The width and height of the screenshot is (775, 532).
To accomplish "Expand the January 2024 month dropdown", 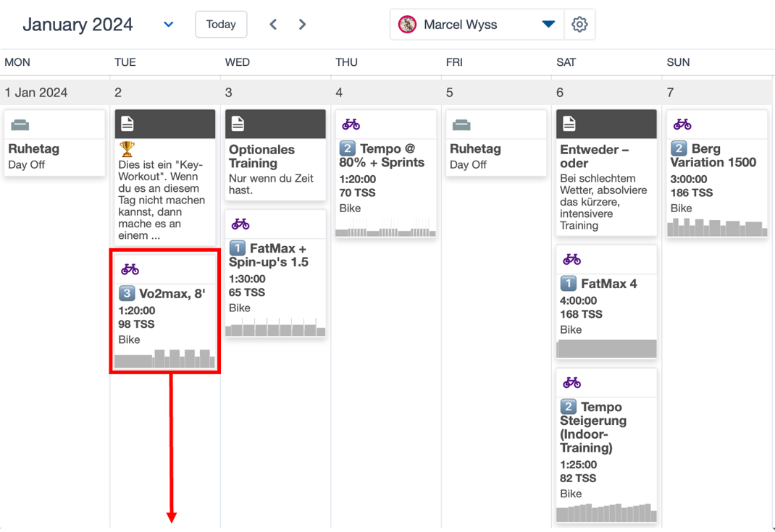I will 168,25.
